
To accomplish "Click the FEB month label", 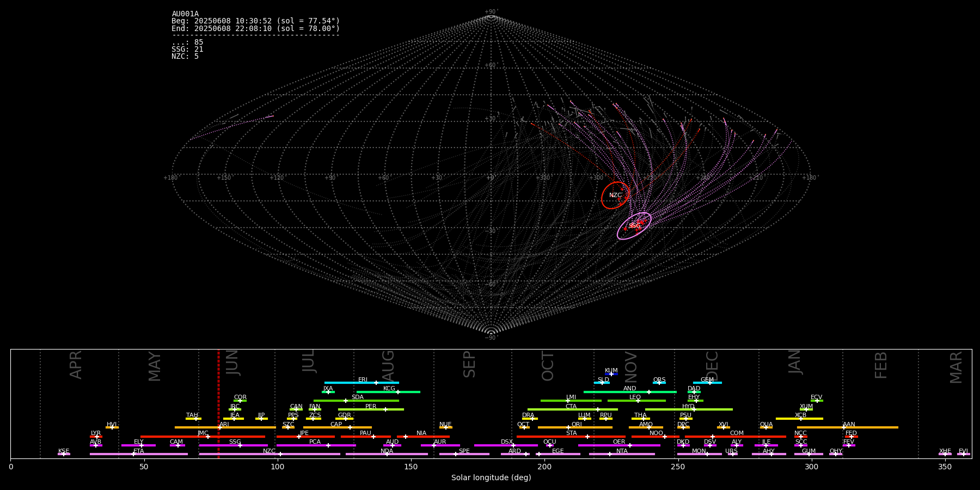I will pyautogui.click(x=881, y=365).
